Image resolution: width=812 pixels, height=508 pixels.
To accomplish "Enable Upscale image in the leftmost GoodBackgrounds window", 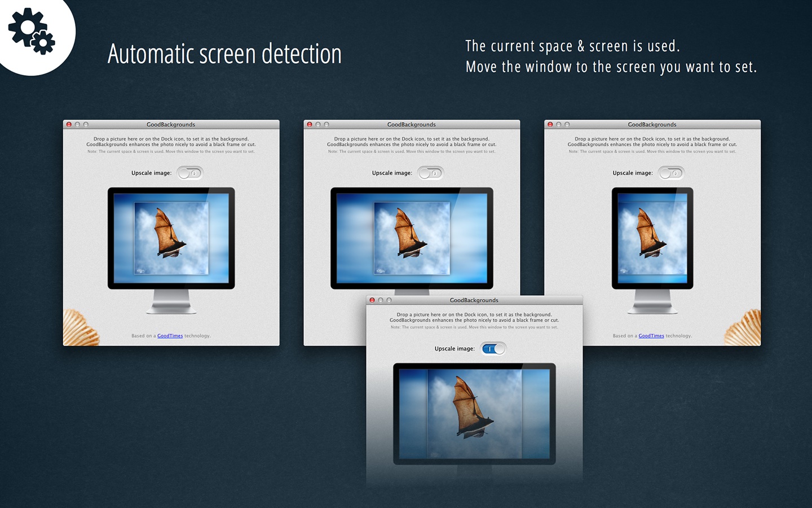I will click(x=189, y=173).
